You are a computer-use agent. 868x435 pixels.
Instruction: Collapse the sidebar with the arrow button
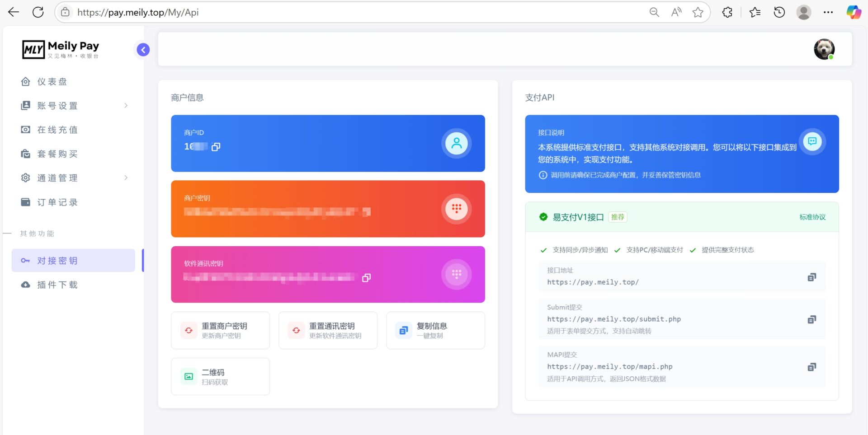(143, 50)
